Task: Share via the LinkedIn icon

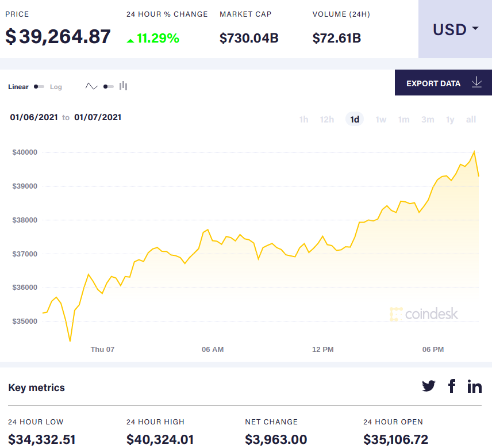Action: click(475, 386)
